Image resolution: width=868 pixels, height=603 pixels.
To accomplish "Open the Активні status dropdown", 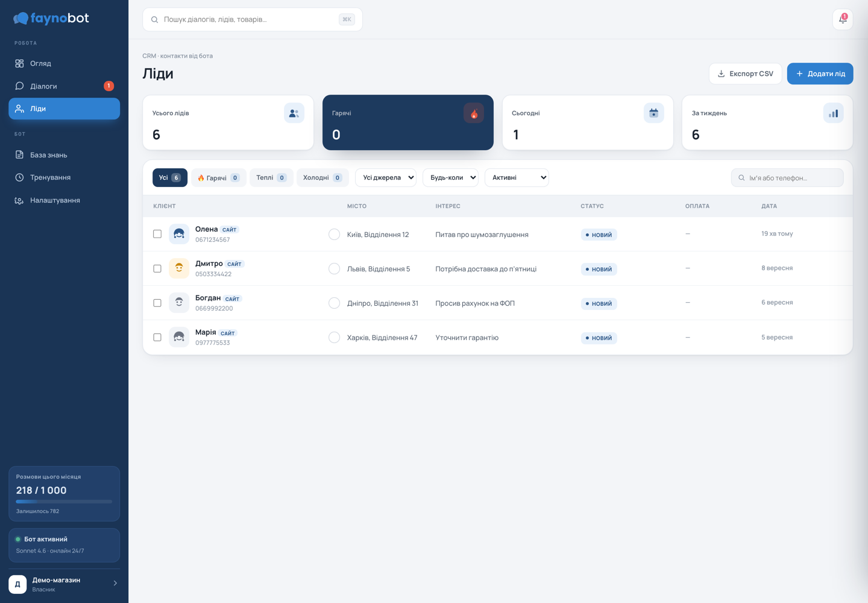I will point(517,177).
